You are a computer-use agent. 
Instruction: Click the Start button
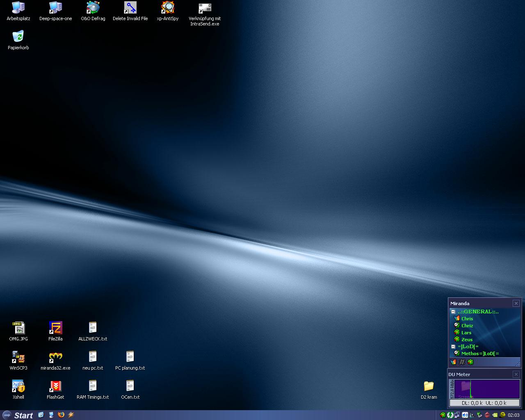[x=18, y=415]
